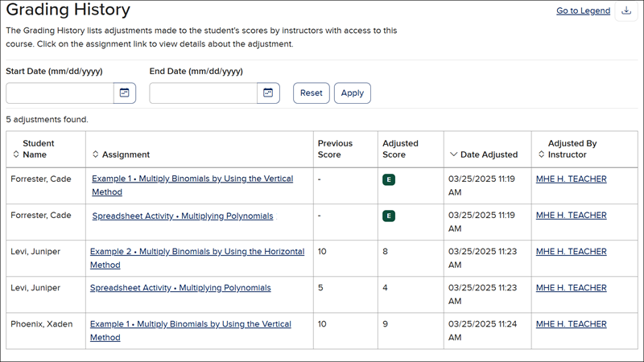
Task: Click into the End Date input field
Action: [x=203, y=93]
